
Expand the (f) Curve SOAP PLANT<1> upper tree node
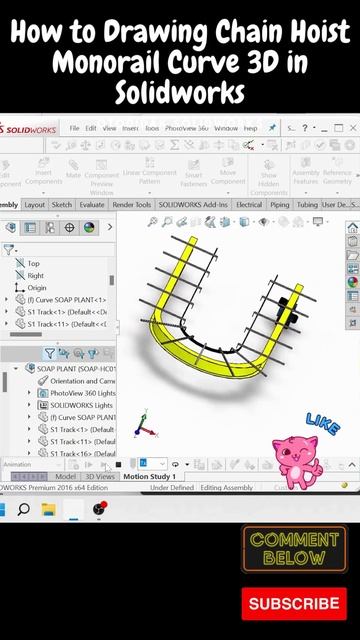6,300
